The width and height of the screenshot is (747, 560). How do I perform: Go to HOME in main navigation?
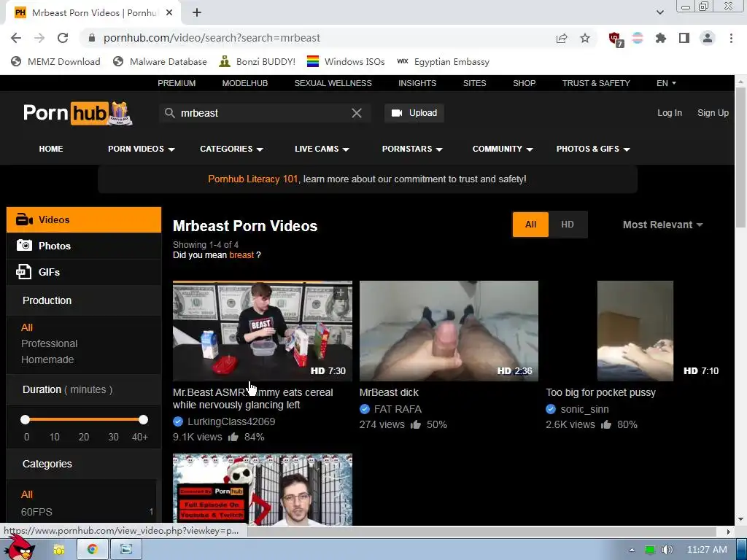(x=51, y=149)
